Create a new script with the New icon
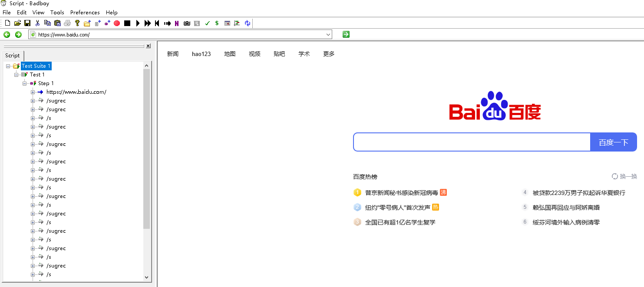The width and height of the screenshot is (644, 287). 7,23
